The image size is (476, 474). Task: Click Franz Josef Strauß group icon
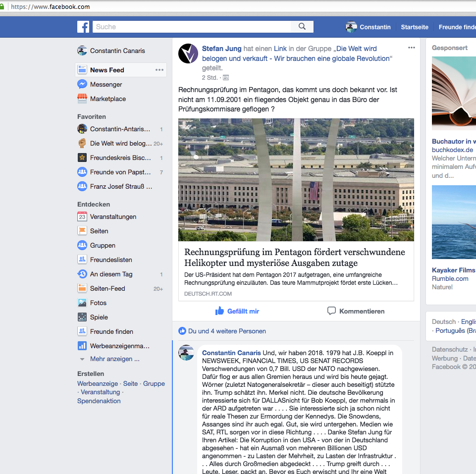82,186
